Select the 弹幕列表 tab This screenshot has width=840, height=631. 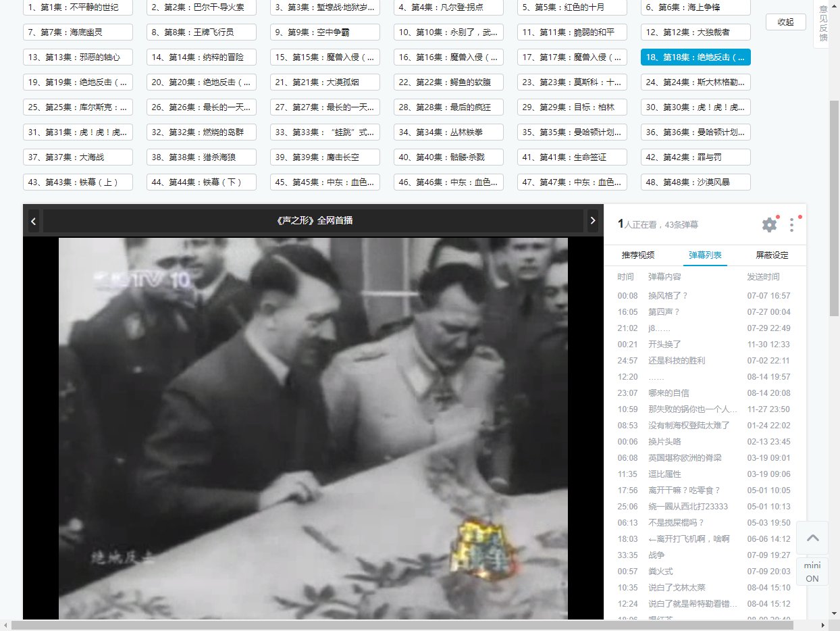705,255
